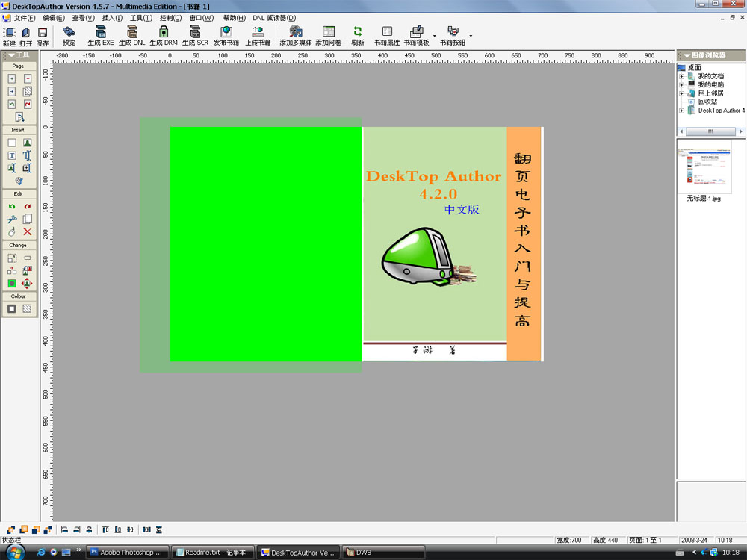Click the 书籍模板 (Book template) icon
The image size is (747, 560).
(416, 31)
